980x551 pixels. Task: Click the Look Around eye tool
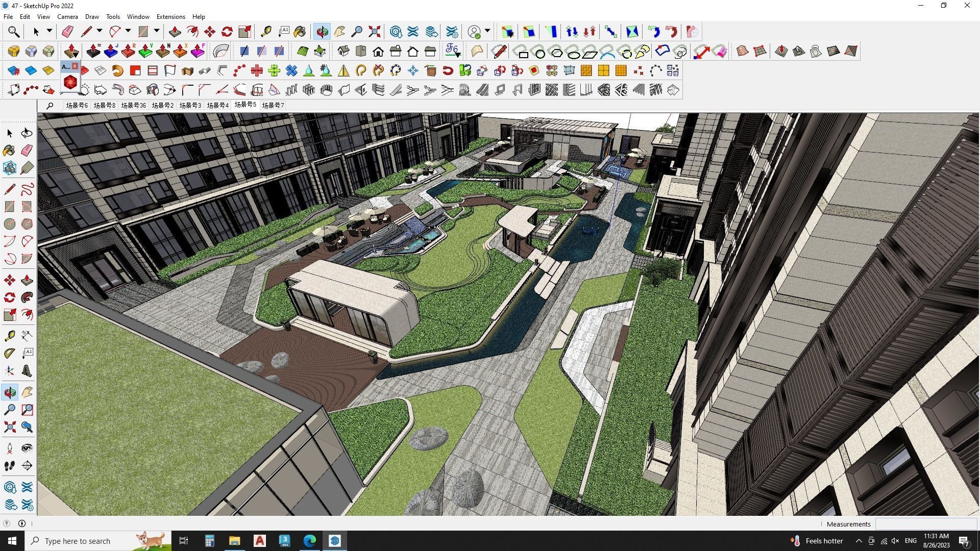coord(27,448)
